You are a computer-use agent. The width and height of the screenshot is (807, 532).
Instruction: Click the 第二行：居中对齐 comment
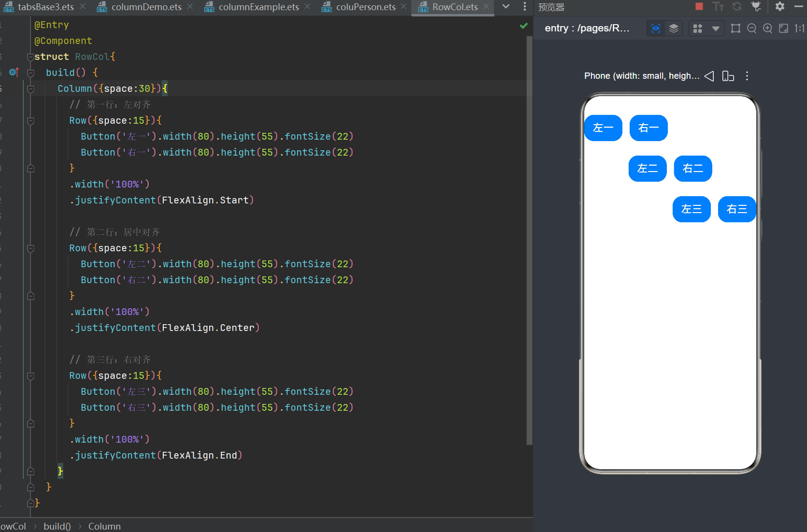(115, 232)
